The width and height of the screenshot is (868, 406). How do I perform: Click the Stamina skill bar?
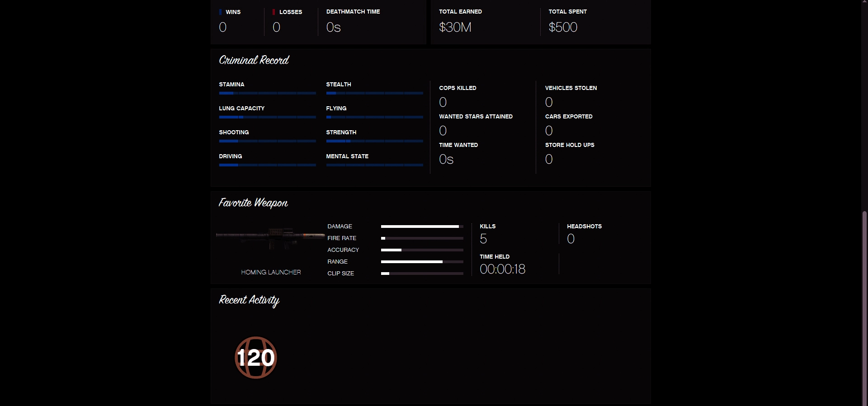coord(267,93)
